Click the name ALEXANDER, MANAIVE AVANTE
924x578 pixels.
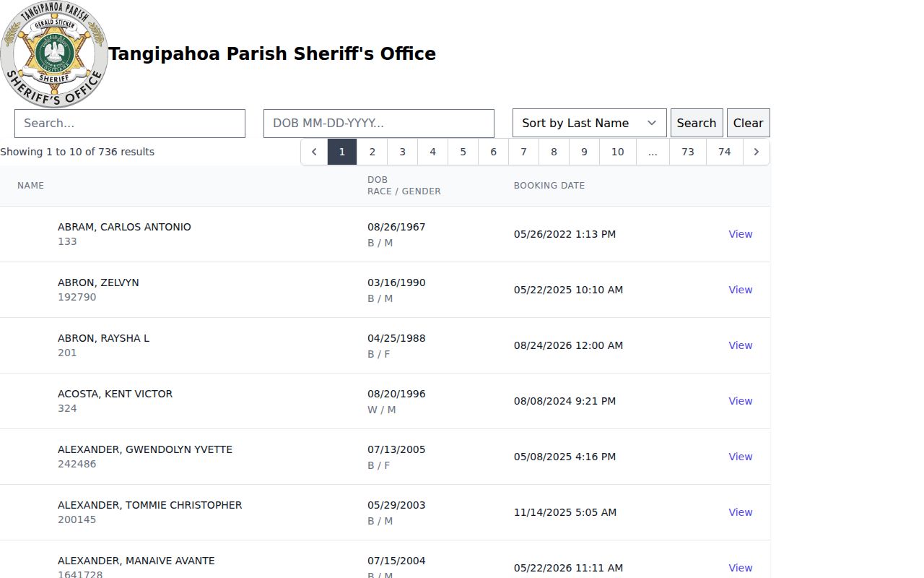(136, 561)
